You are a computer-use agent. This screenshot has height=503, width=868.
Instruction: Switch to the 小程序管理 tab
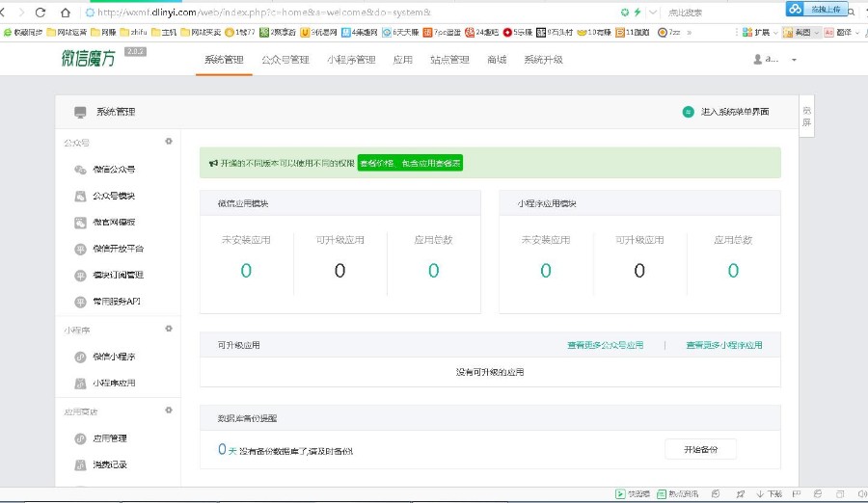tap(351, 59)
